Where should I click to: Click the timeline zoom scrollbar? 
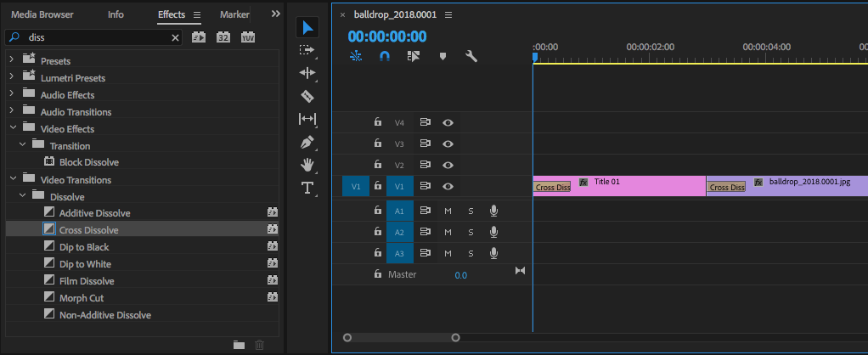(401, 337)
